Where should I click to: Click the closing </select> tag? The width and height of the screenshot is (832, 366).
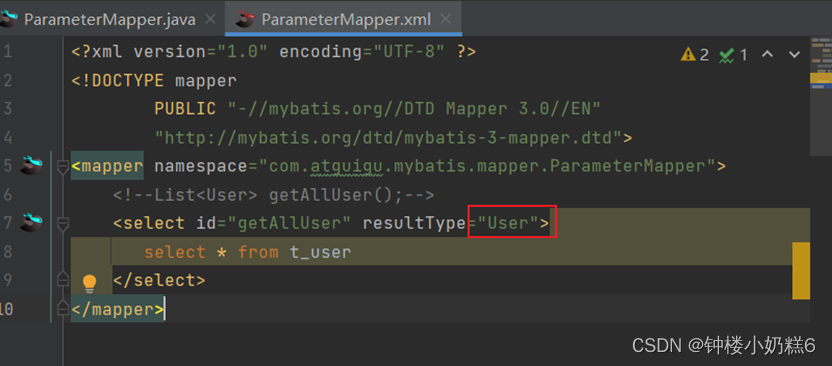[x=159, y=280]
